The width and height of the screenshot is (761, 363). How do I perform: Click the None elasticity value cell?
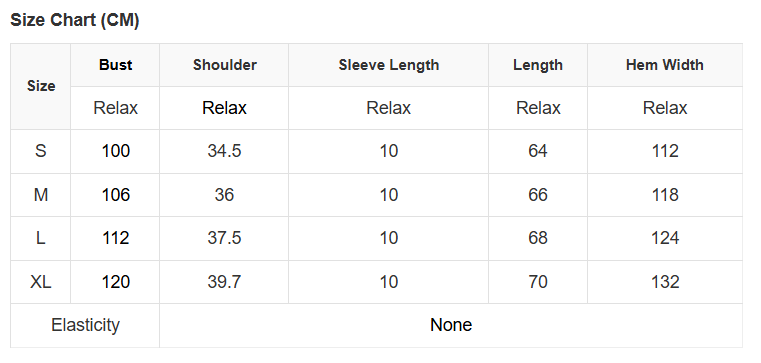(451, 325)
